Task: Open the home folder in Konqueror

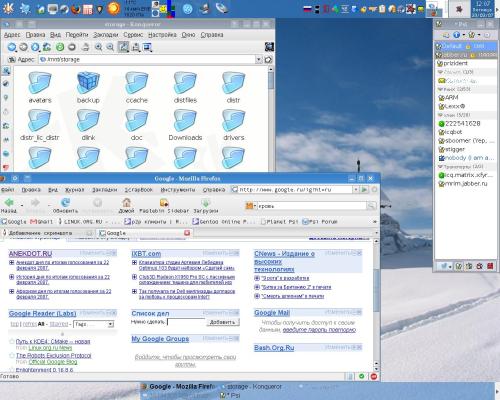Action: point(47,47)
